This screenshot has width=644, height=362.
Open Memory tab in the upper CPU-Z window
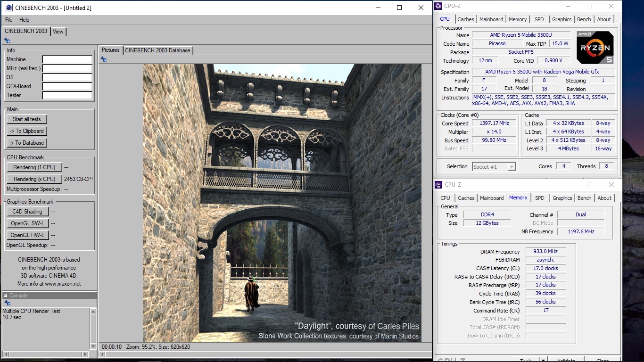518,19
